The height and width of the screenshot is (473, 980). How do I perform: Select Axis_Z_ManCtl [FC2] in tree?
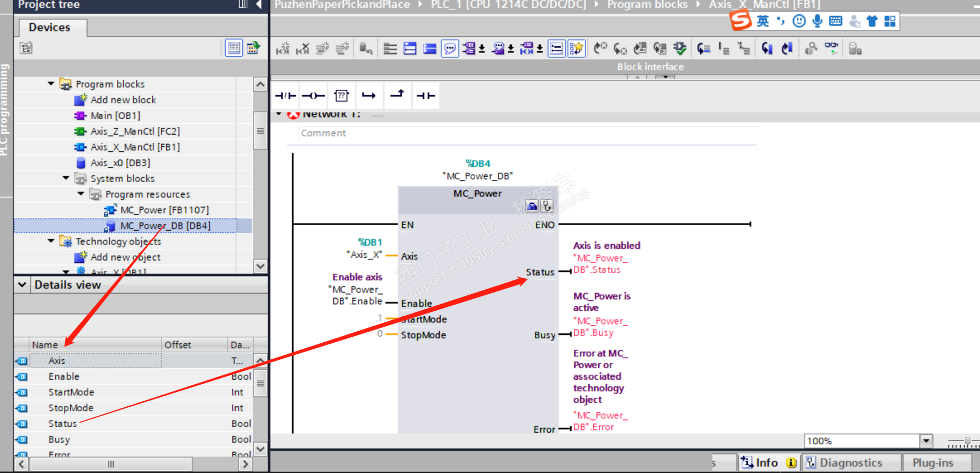135,131
